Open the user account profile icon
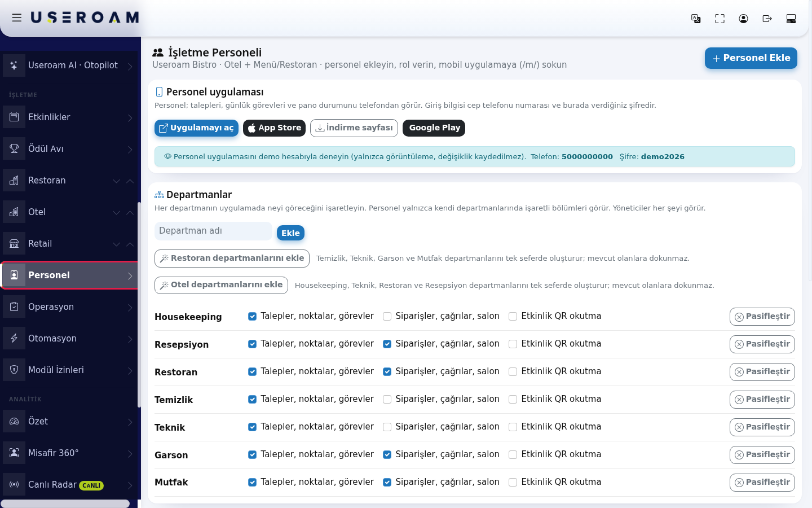 (x=743, y=19)
